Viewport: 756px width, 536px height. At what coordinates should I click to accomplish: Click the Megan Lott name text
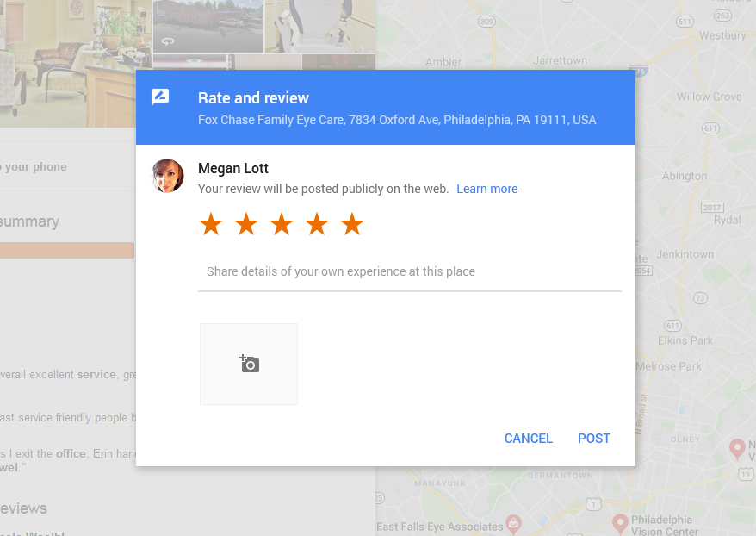point(233,168)
